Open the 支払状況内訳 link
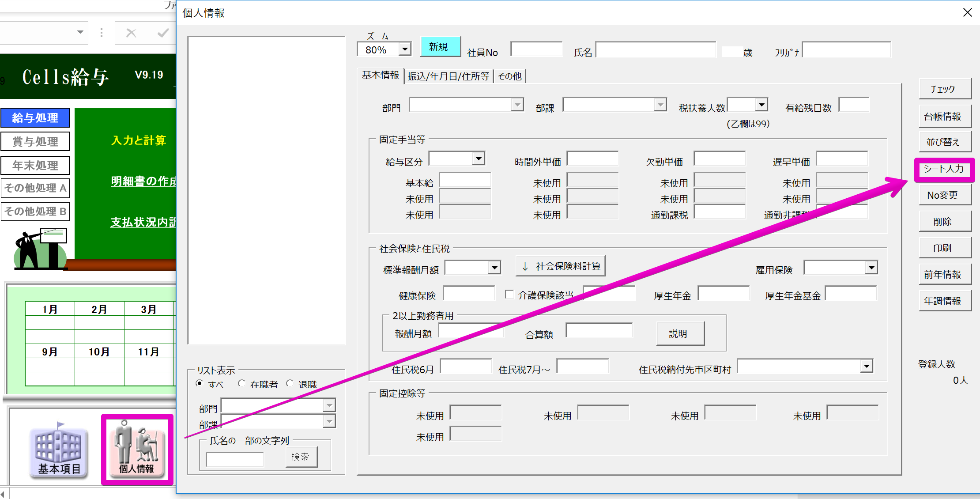The image size is (980, 499). point(143,222)
